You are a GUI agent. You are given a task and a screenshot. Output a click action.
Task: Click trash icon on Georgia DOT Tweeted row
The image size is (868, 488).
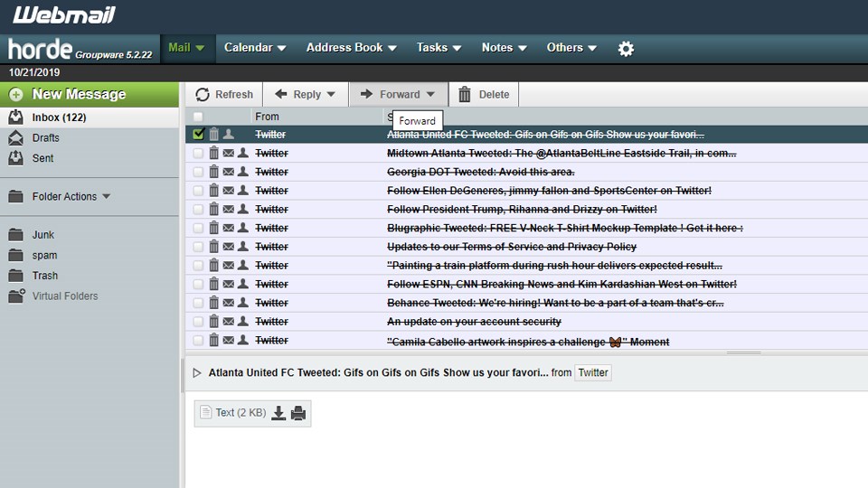click(214, 172)
